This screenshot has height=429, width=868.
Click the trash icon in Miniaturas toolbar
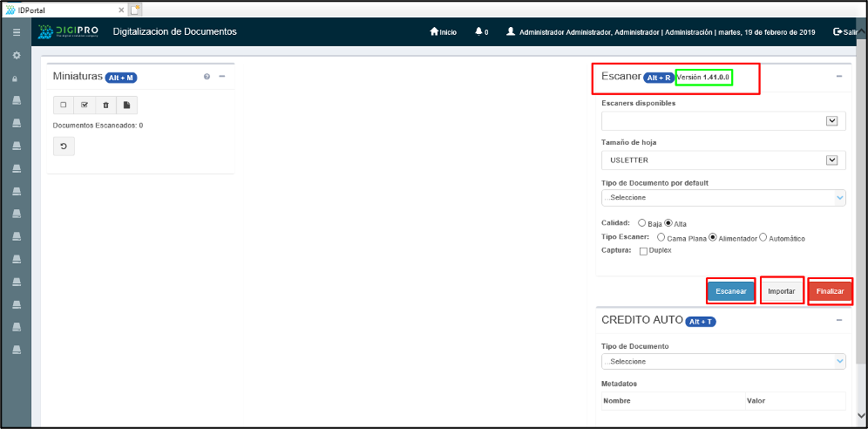tap(105, 106)
